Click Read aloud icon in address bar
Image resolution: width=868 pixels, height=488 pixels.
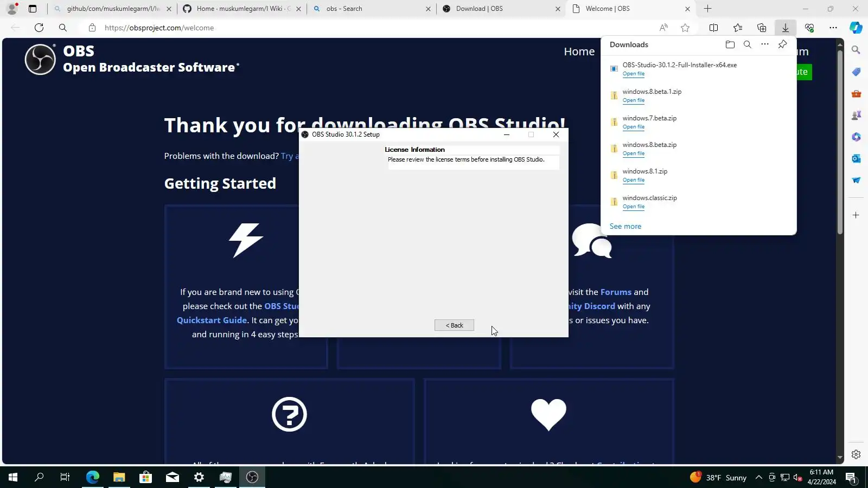pyautogui.click(x=663, y=28)
